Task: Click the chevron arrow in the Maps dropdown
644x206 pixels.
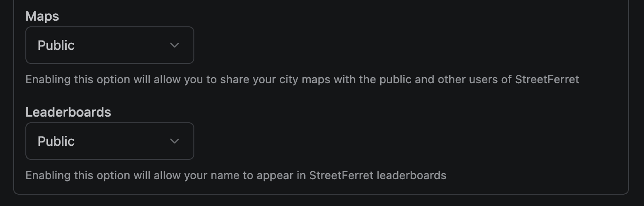Action: click(x=175, y=45)
